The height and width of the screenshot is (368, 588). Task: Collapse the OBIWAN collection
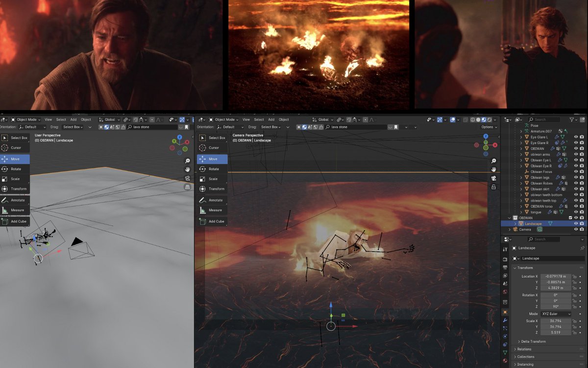(x=509, y=218)
